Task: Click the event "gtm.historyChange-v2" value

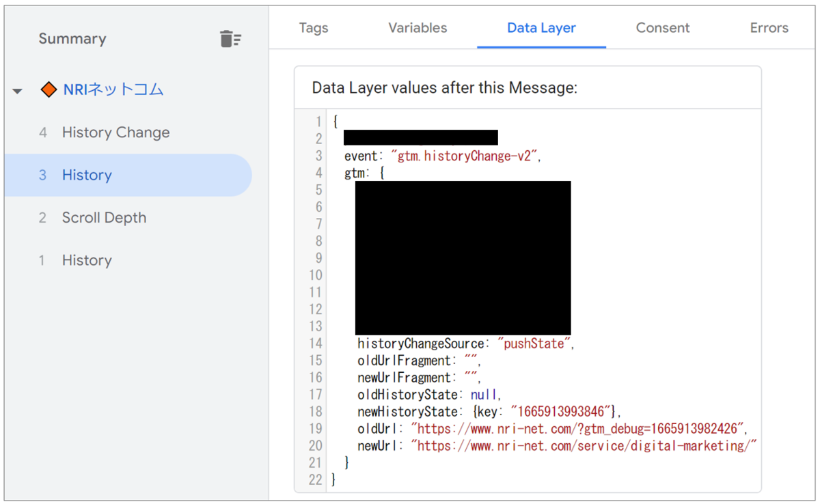Action: (465, 156)
